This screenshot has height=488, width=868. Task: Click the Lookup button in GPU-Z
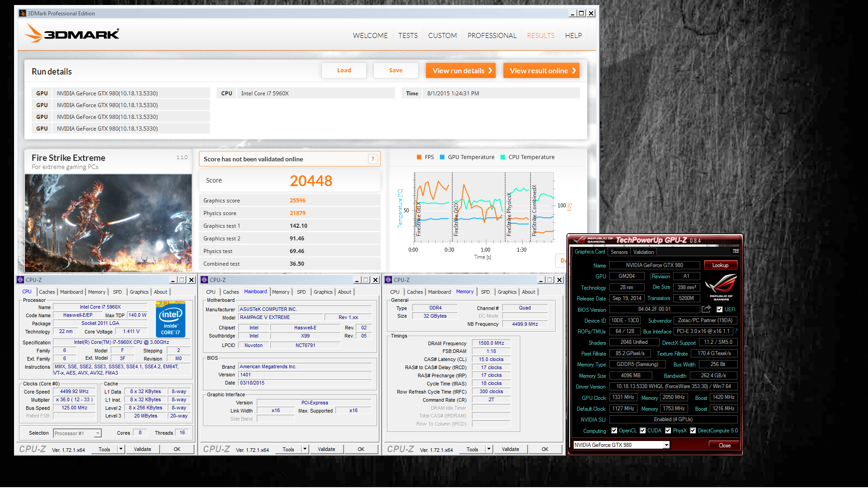pos(720,265)
